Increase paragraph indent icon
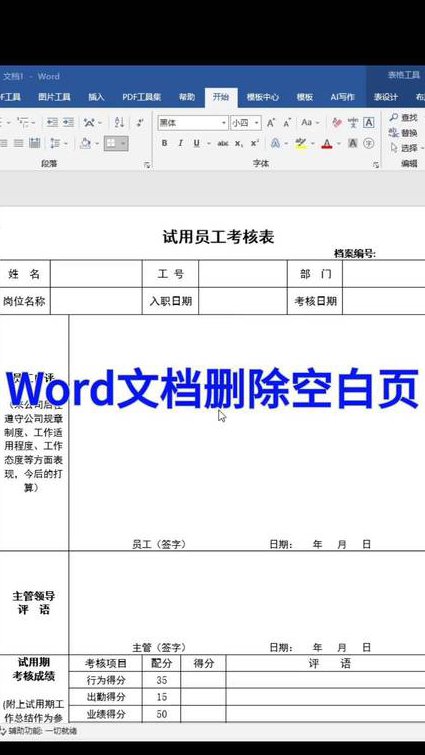This screenshot has height=755, width=425. (x=68, y=123)
